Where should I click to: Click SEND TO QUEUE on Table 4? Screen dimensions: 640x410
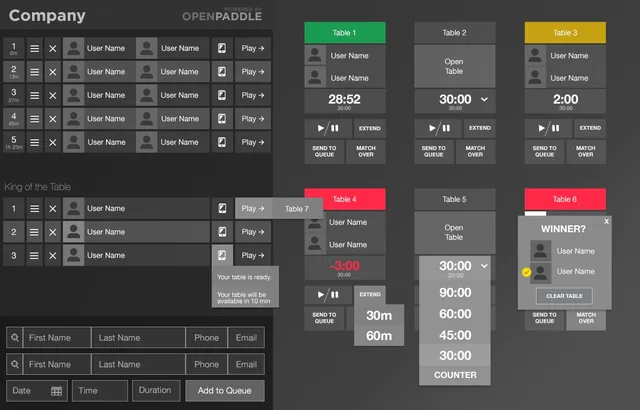point(324,318)
